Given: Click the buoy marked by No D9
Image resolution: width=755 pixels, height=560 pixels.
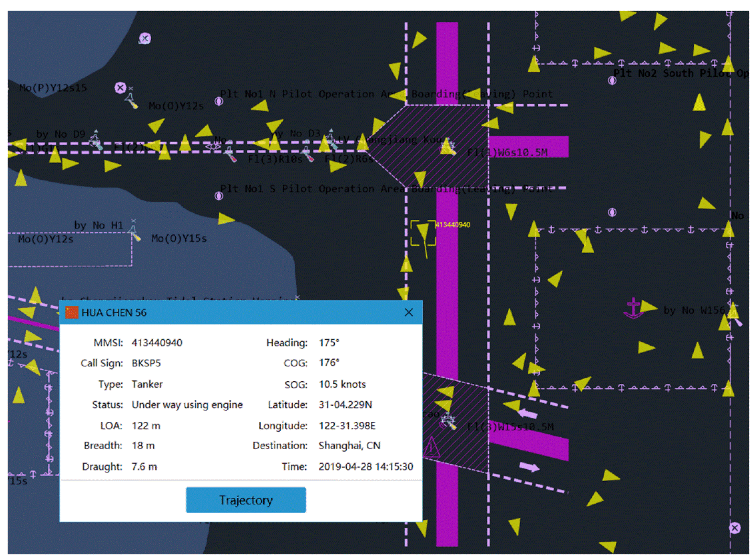Looking at the screenshot, I should point(96,141).
